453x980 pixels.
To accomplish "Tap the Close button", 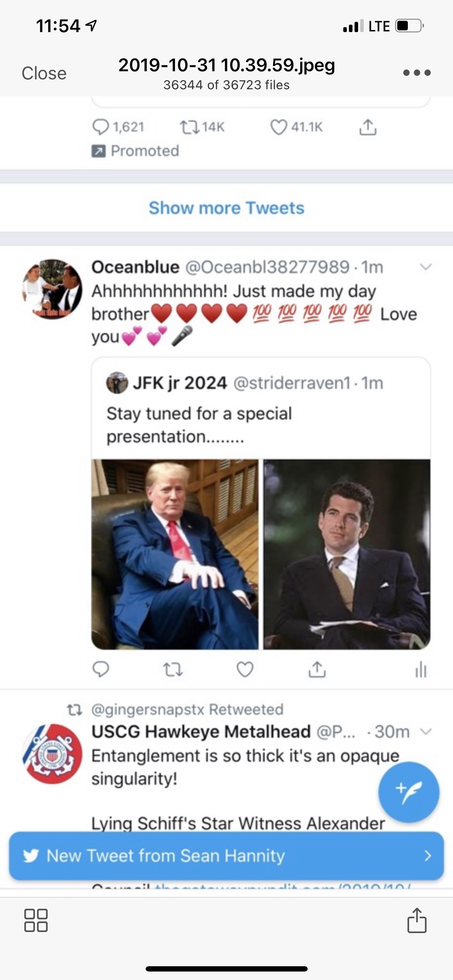I will 44,73.
